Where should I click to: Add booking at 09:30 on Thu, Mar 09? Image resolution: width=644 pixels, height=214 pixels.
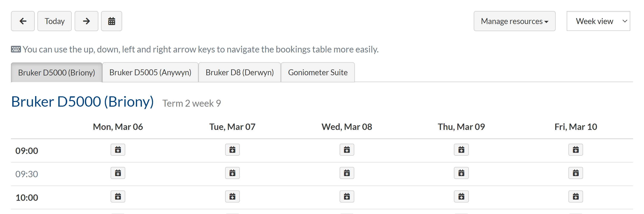[x=461, y=173]
